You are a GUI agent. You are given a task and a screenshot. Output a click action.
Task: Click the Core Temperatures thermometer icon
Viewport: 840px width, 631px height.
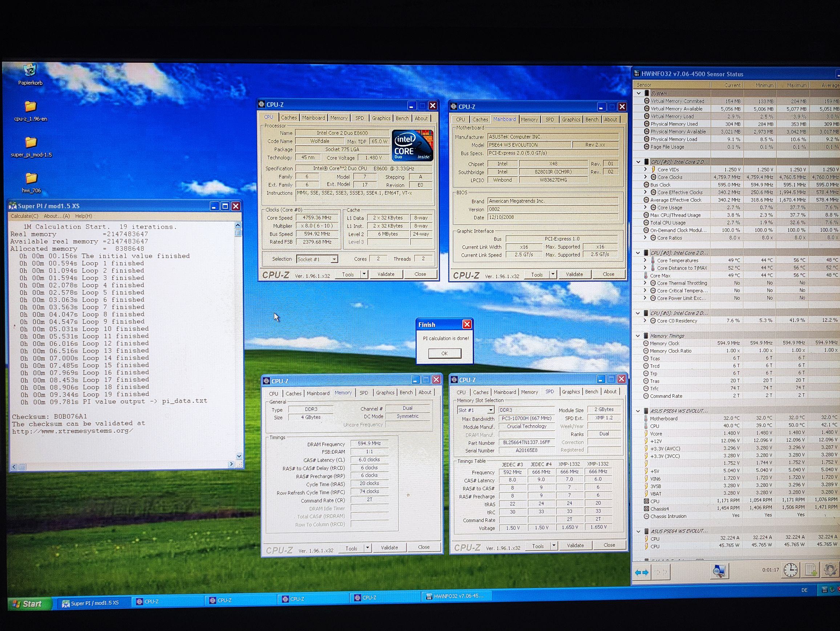(653, 260)
